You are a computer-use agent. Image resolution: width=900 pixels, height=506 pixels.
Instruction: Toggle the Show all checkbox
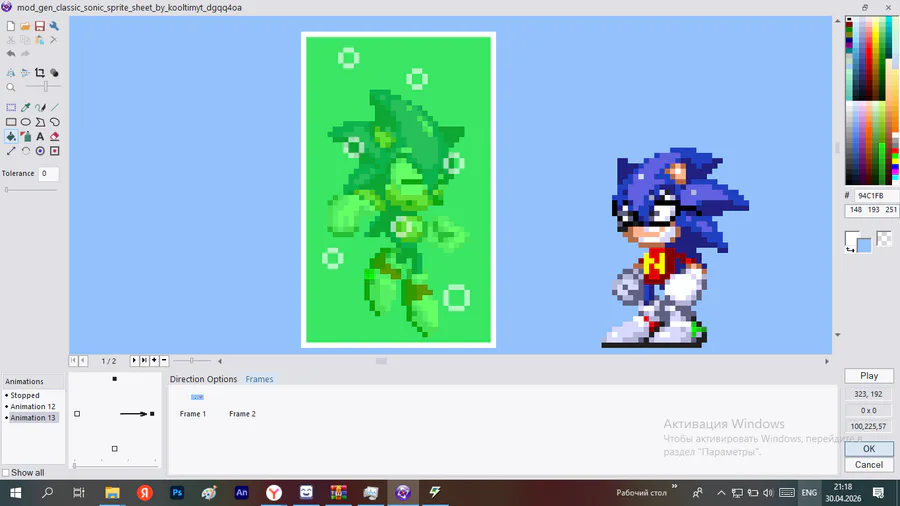pos(6,473)
